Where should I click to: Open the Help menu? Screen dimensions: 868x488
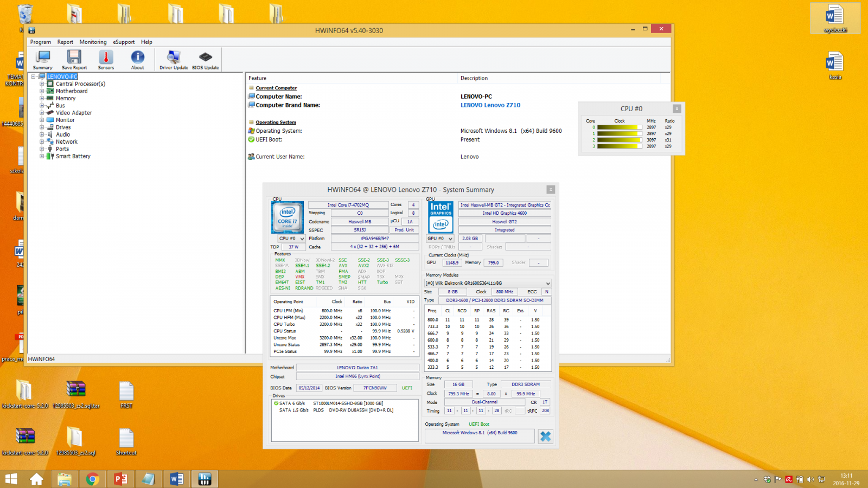(146, 42)
